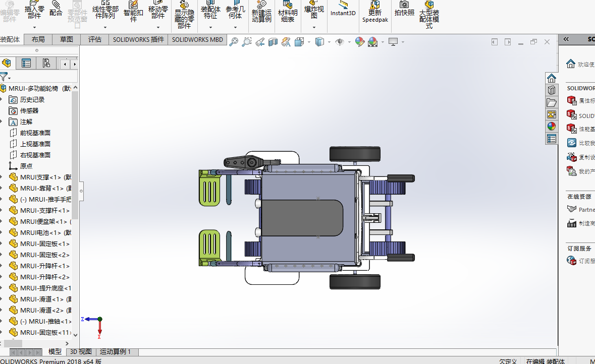Open the 运动算例 1 bottom tab

tap(115, 352)
